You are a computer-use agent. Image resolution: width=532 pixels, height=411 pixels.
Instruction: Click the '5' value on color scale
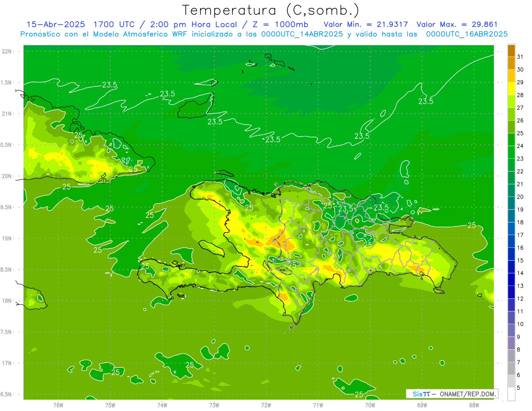point(519,388)
